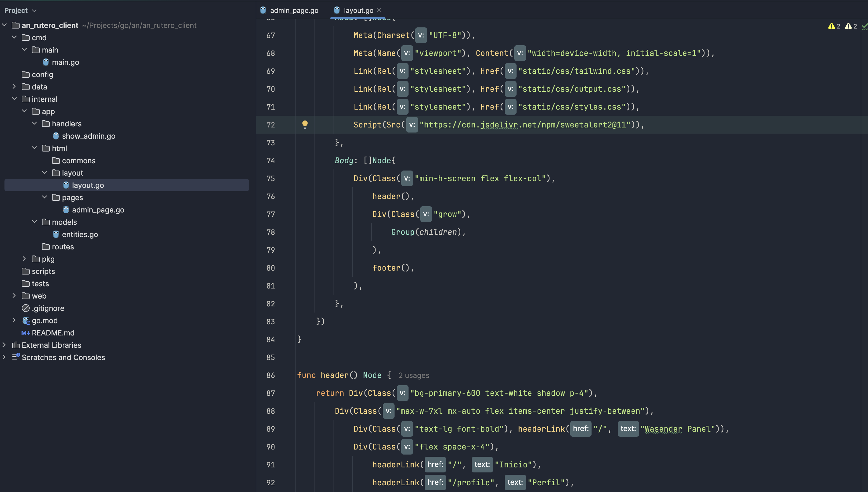The image size is (868, 492).
Task: Expand External Libraries
Action: (4, 345)
